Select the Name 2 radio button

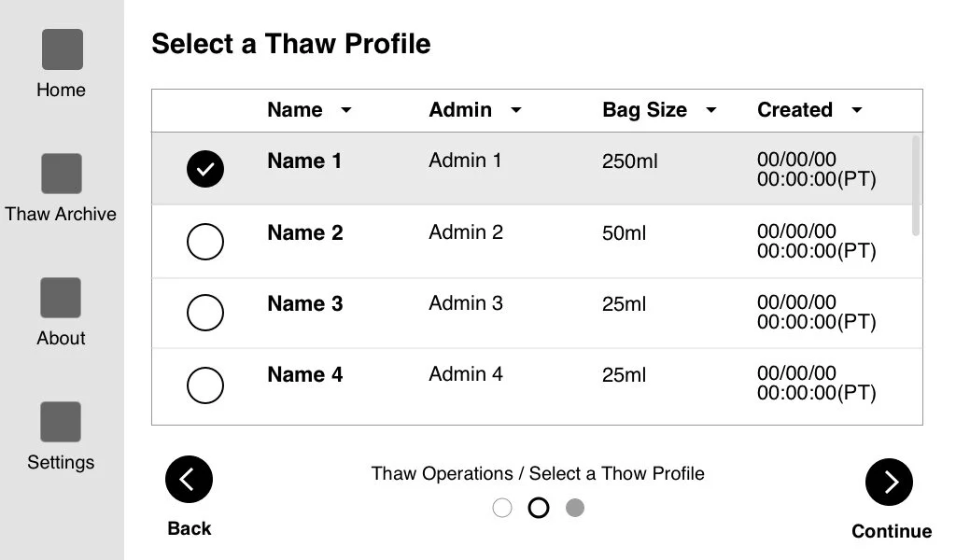pyautogui.click(x=205, y=242)
